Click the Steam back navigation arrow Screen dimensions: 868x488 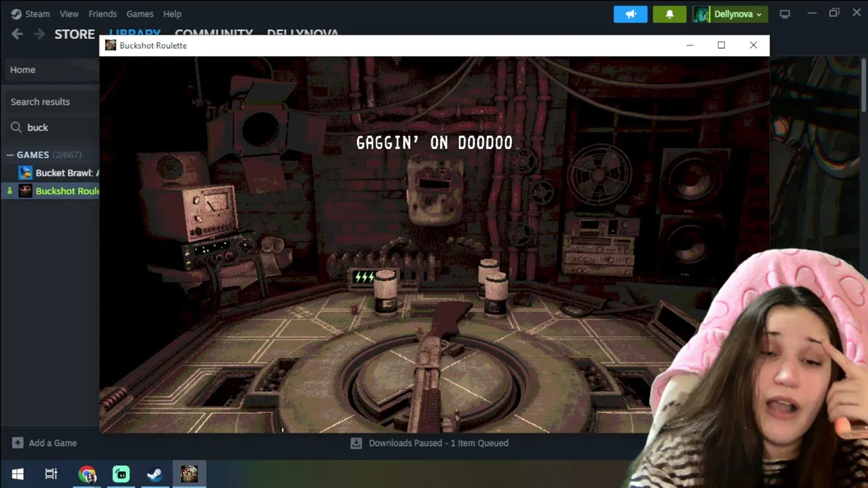tap(17, 34)
